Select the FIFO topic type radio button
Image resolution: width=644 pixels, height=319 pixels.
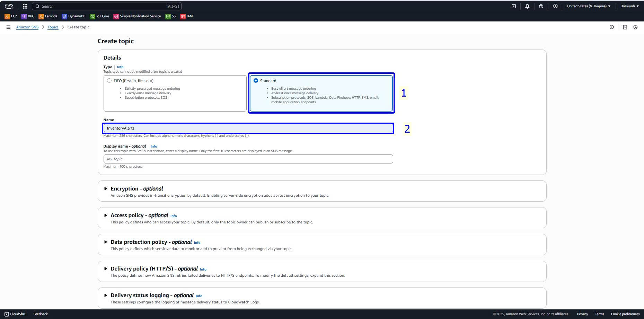point(109,81)
